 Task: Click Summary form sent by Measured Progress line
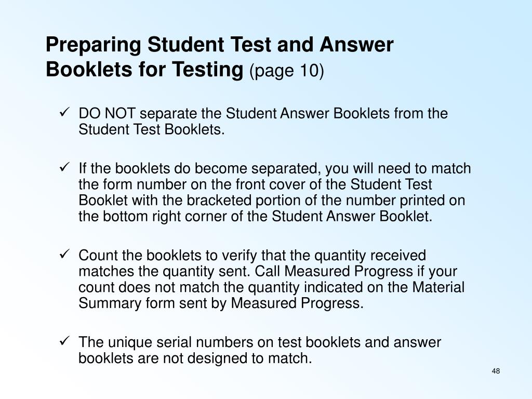[x=221, y=303]
